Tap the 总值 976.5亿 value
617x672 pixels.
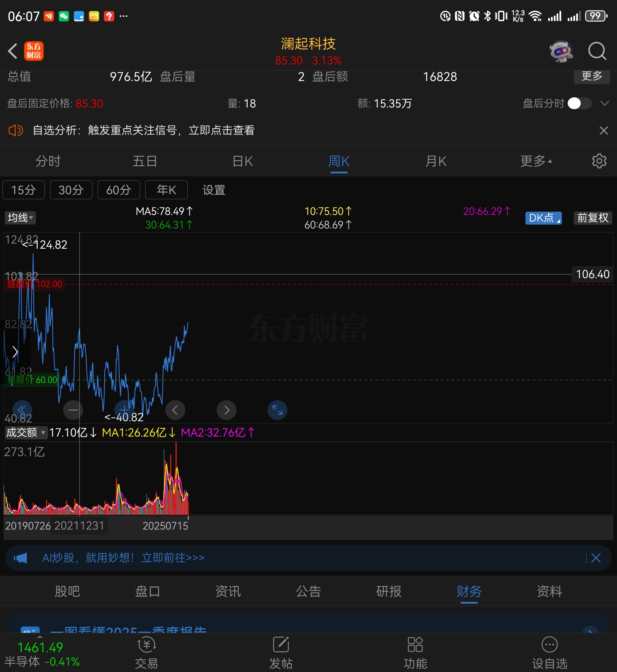click(x=131, y=77)
